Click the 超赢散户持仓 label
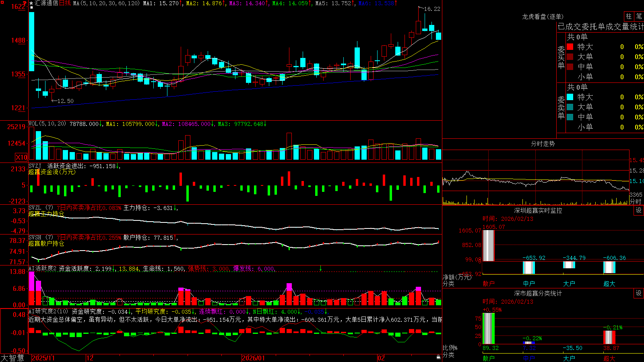This screenshot has height=362, width=644. [46, 243]
